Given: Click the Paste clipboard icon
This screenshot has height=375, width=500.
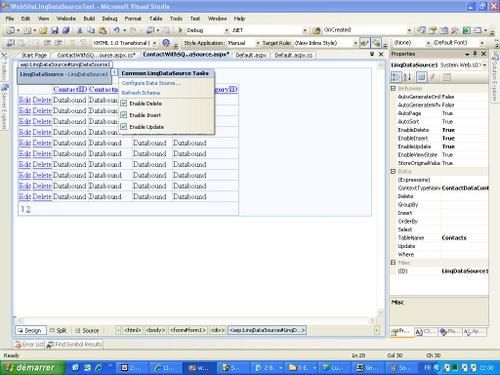Looking at the screenshot, I should click(x=102, y=30).
